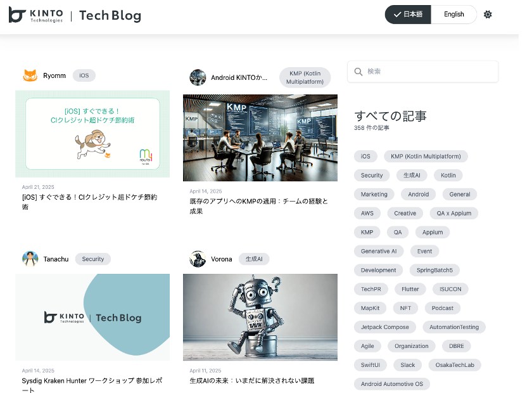Click the Security tag beside Tanachu
The height and width of the screenshot is (393, 532).
pos(93,259)
